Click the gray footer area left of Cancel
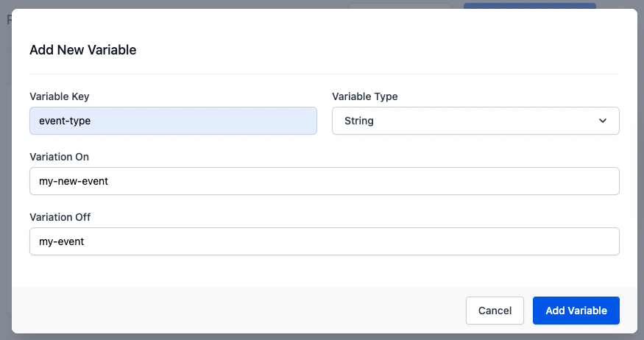Viewport: 644px width, 340px height. (x=236, y=311)
